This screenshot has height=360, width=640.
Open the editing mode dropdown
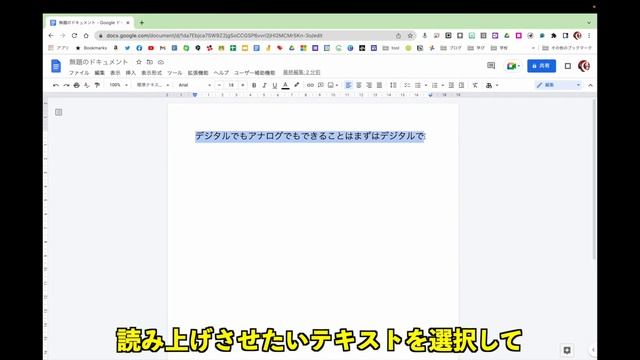[x=558, y=85]
